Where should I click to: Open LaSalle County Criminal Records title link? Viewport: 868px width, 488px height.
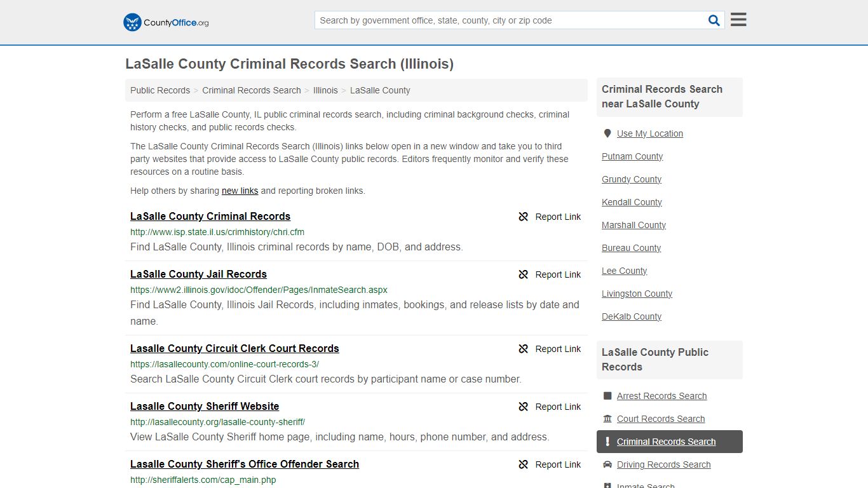click(x=210, y=216)
